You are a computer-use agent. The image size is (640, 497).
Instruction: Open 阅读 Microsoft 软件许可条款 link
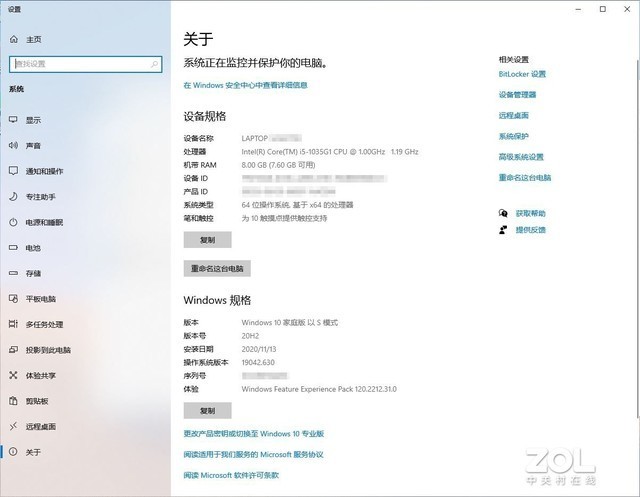click(x=231, y=475)
